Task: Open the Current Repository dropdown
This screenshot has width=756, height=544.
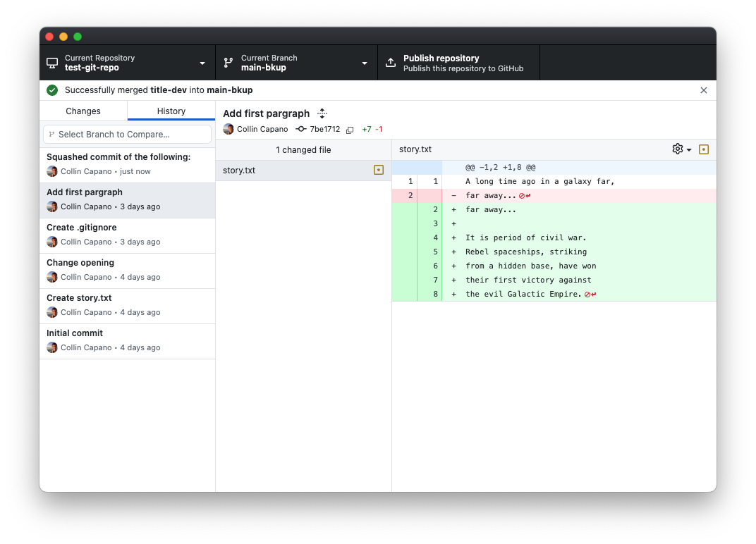Action: (127, 63)
